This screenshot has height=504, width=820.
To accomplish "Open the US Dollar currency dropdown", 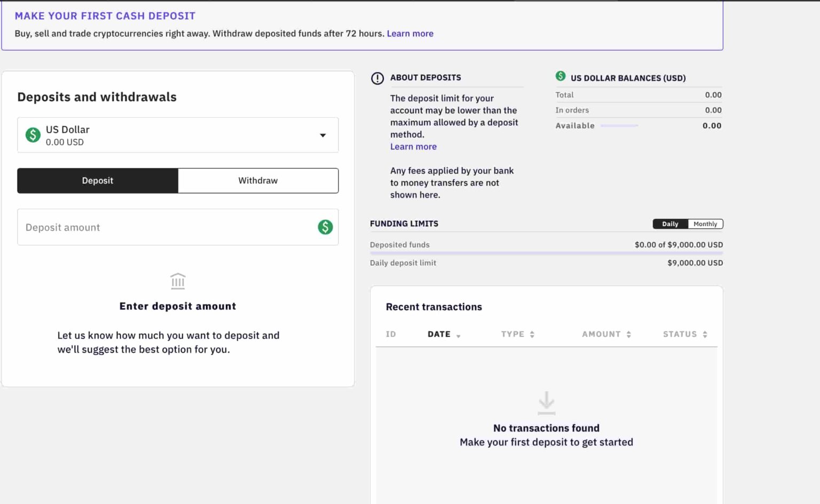I will pos(322,135).
